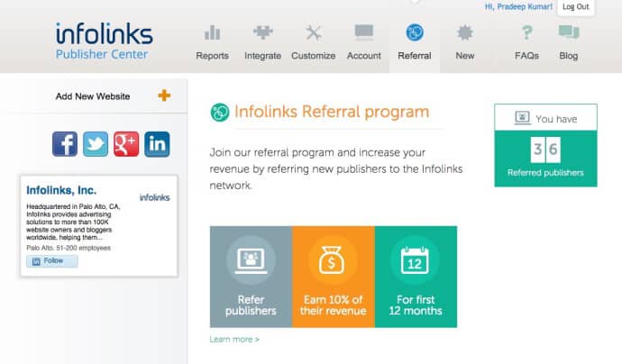Click the Integrate puzzle piece icon
The image size is (622, 364).
click(263, 32)
